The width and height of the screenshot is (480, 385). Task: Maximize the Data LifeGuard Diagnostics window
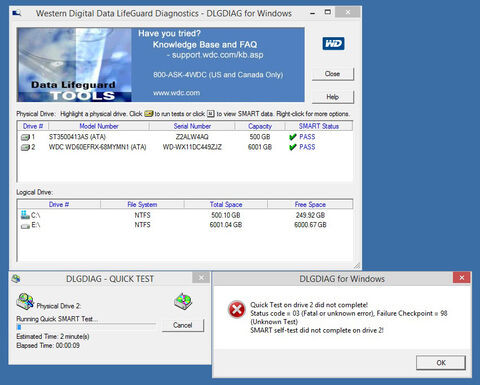tap(328, 13)
